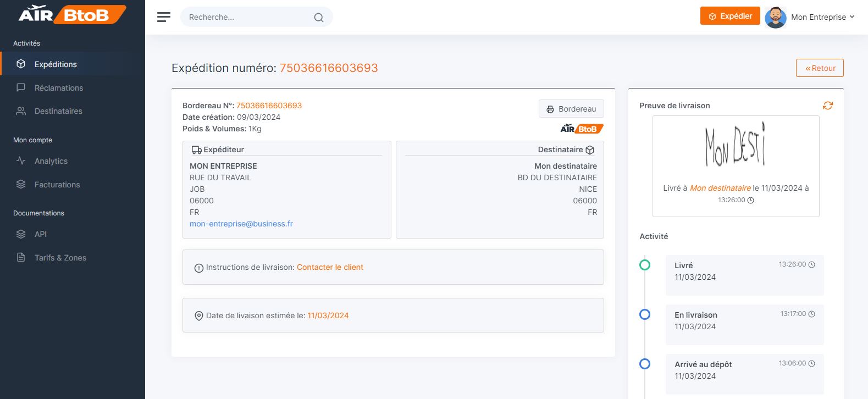Open the Expéditions menu item

pyautogui.click(x=56, y=64)
